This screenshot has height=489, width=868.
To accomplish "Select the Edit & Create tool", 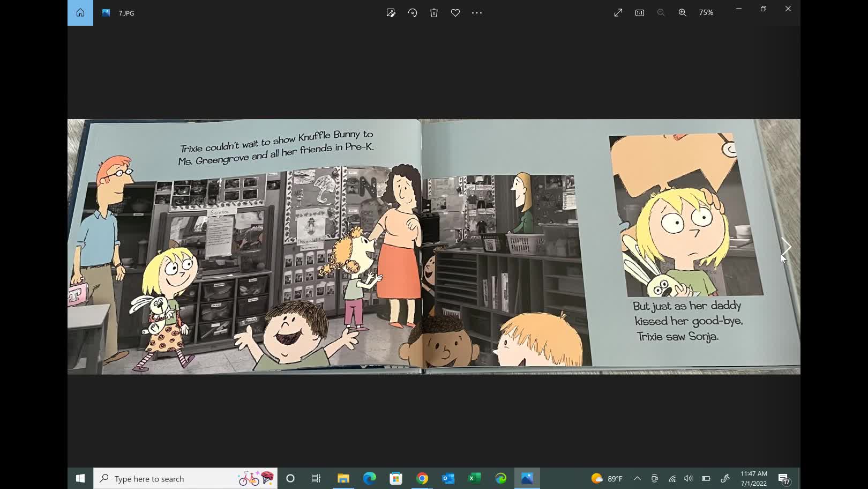I will 391,12.
